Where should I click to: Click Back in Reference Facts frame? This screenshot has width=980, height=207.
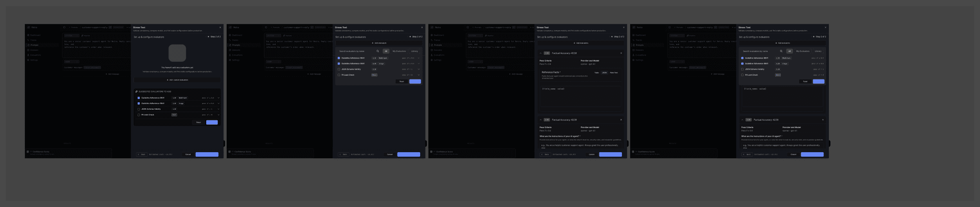545,155
